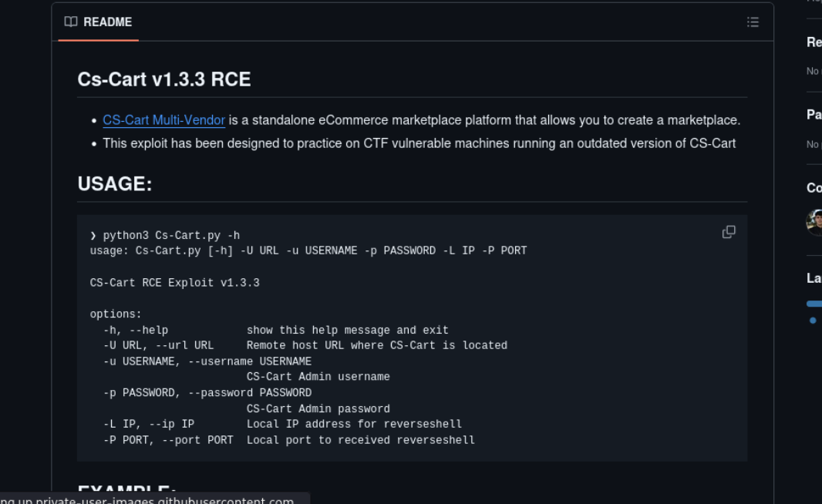Select the README tab
Viewport: 822px width, 504px height.
click(x=99, y=22)
